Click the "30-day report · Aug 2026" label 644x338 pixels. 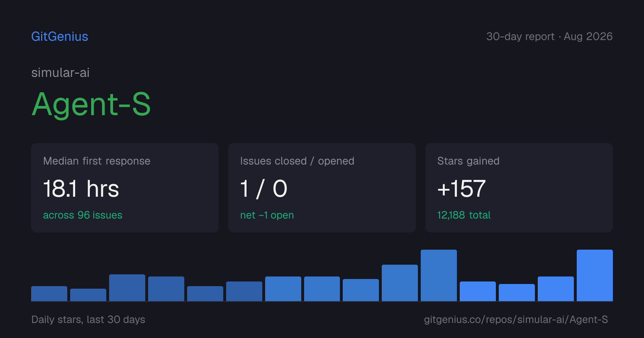click(x=550, y=36)
